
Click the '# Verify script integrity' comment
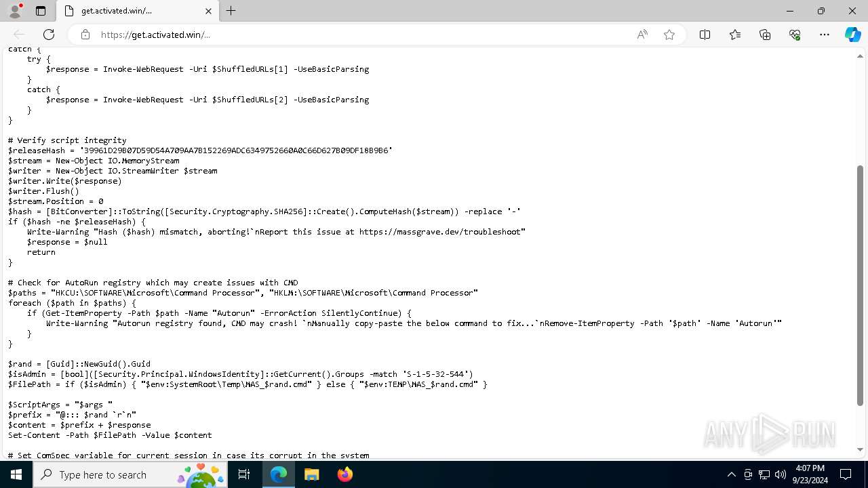click(67, 140)
